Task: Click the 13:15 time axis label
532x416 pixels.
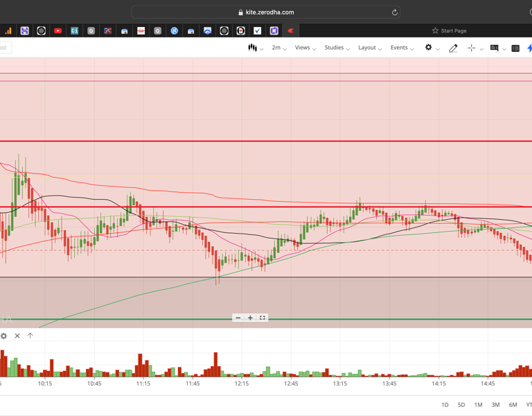Action: [340, 383]
